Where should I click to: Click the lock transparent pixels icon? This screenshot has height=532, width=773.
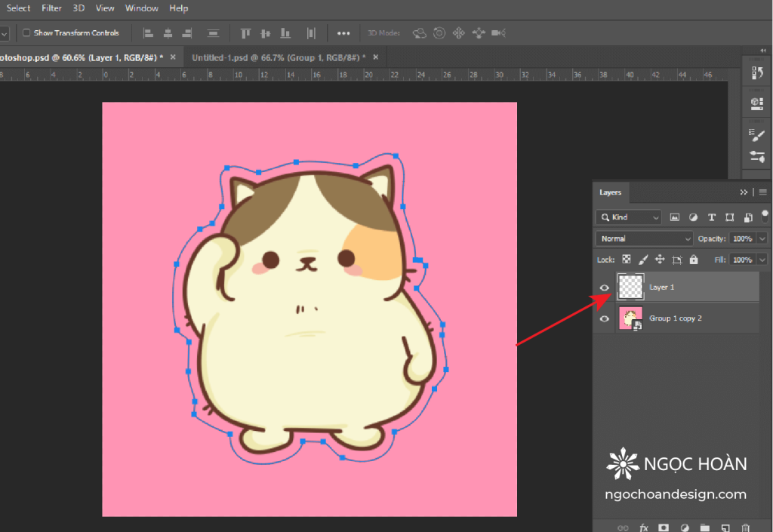626,260
